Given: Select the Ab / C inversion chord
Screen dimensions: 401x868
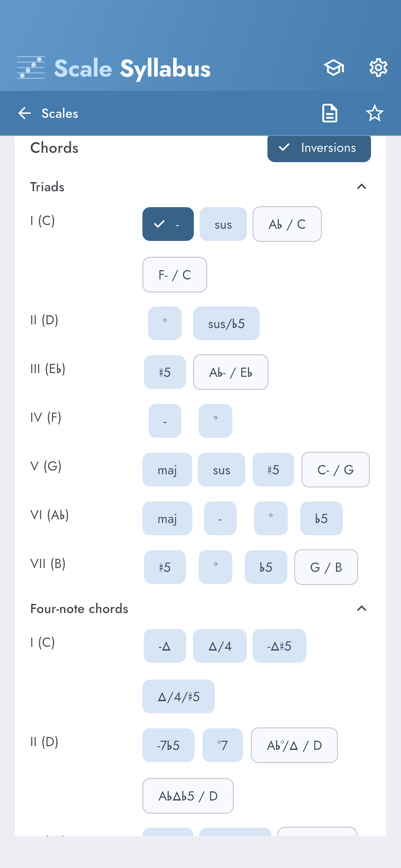Looking at the screenshot, I should [x=287, y=224].
